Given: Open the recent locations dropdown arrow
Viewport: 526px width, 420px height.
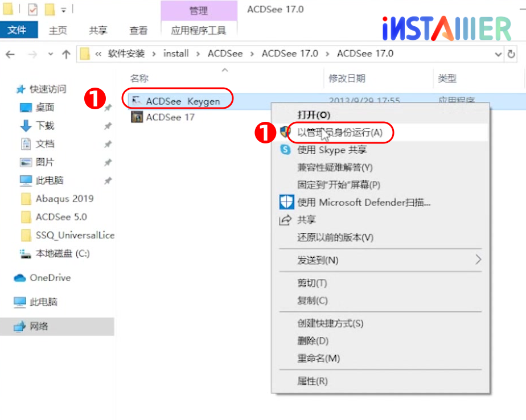Looking at the screenshot, I should pyautogui.click(x=50, y=54).
